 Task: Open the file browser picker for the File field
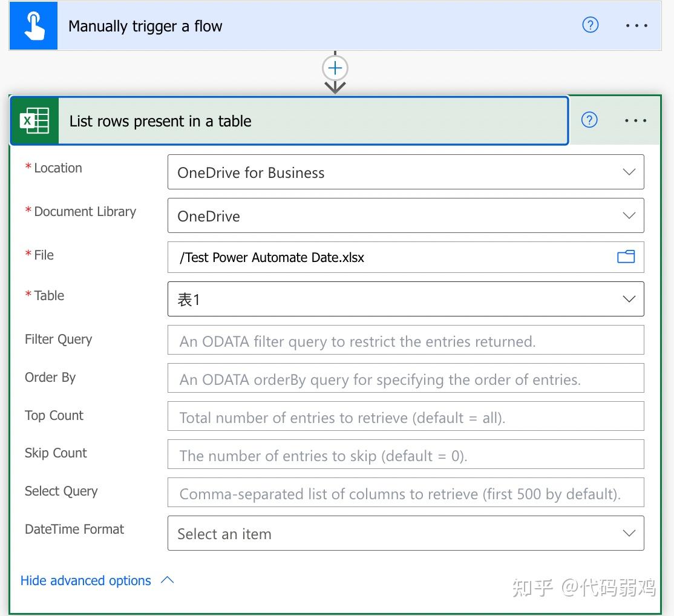pos(626,257)
